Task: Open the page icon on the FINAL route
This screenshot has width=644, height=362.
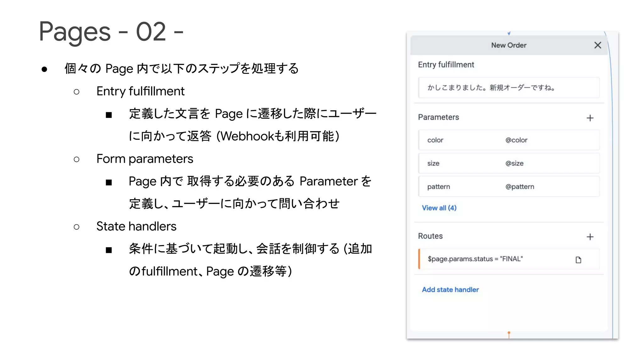Action: click(578, 260)
